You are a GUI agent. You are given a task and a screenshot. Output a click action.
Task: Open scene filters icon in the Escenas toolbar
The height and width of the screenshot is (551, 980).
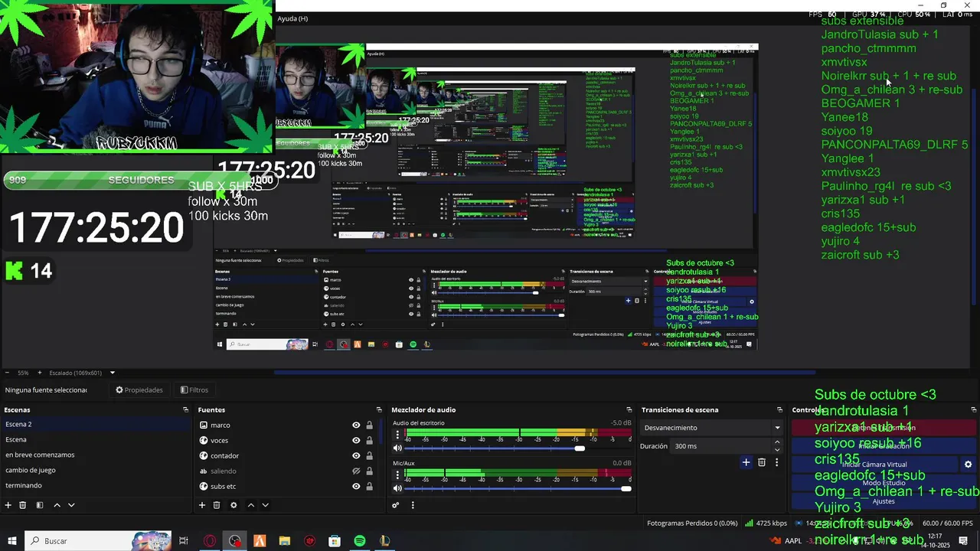(39, 505)
